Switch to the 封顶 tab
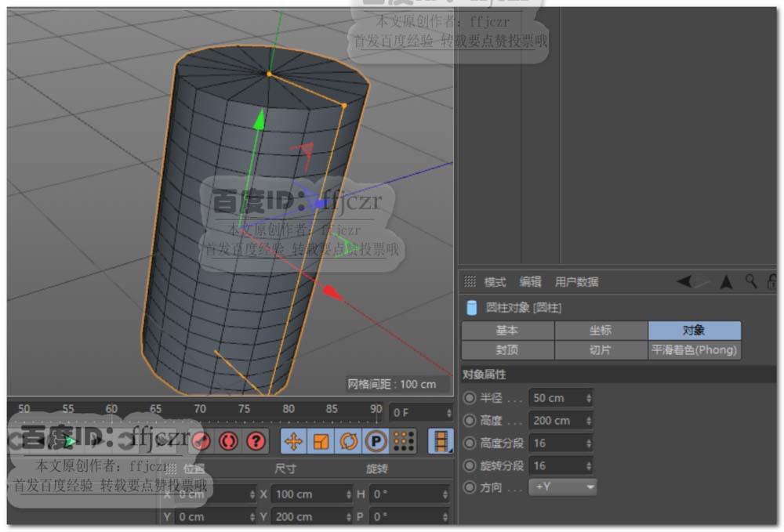 click(507, 350)
